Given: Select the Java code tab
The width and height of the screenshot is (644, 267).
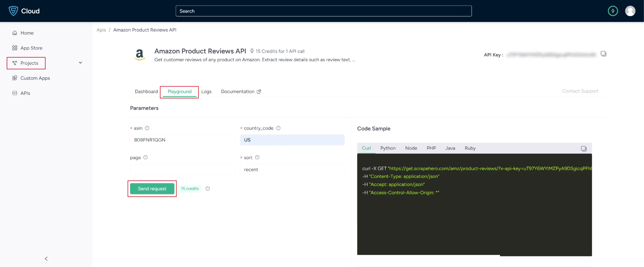Looking at the screenshot, I should (450, 148).
